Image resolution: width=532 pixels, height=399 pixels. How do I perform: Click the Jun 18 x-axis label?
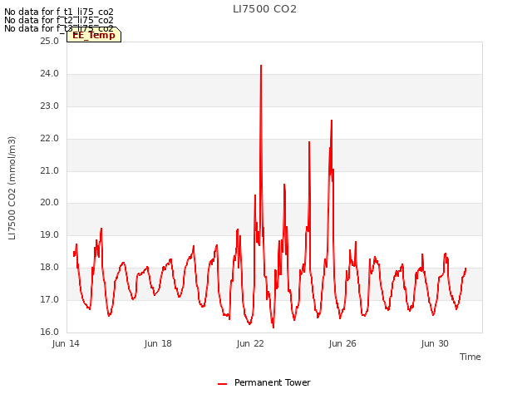tap(158, 343)
